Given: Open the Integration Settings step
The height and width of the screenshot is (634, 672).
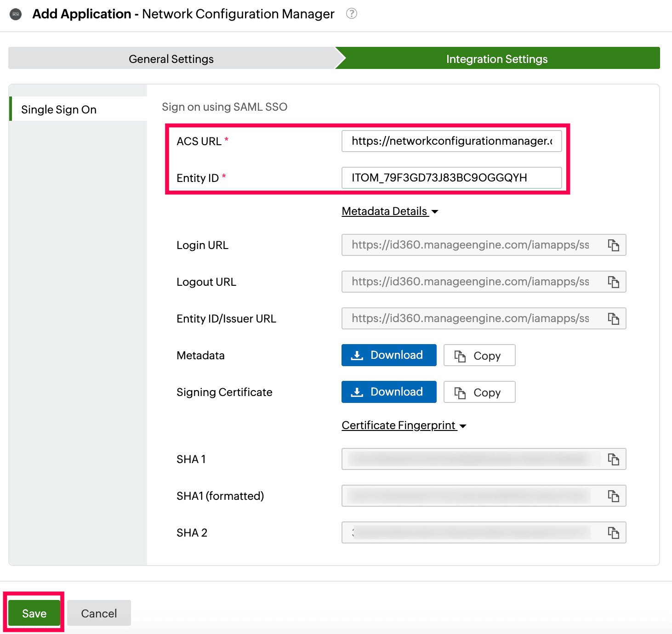Looking at the screenshot, I should coord(497,59).
